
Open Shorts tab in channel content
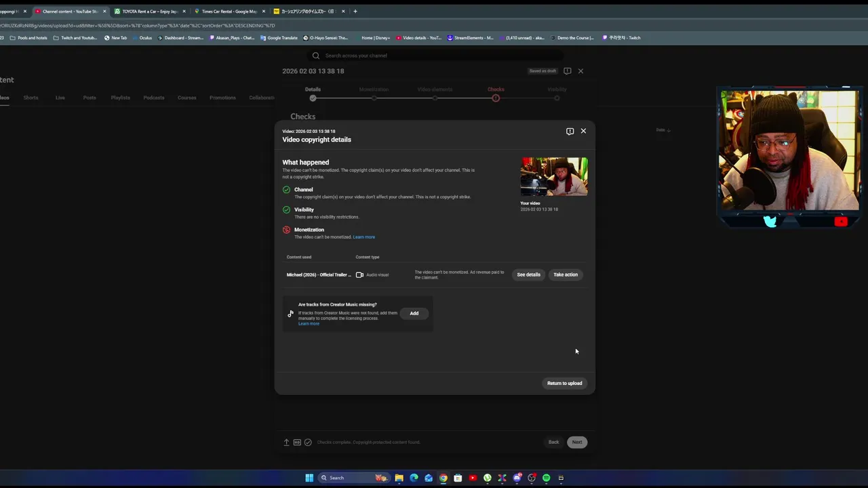point(31,98)
